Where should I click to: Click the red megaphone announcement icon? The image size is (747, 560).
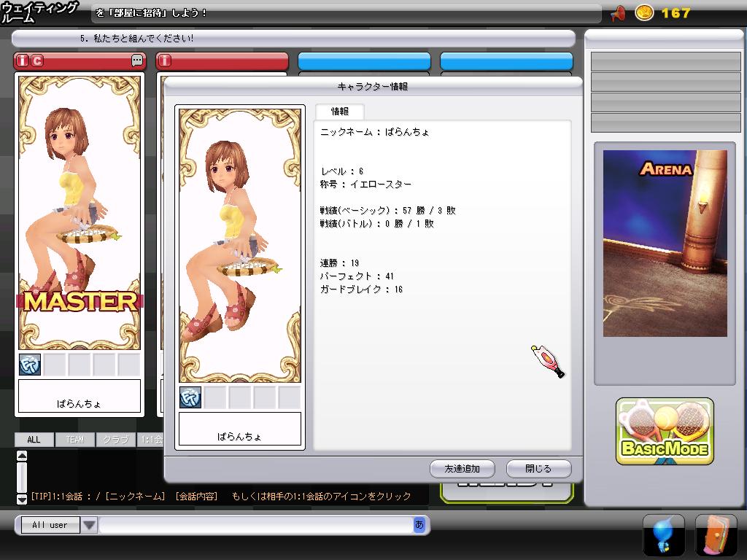(x=618, y=13)
